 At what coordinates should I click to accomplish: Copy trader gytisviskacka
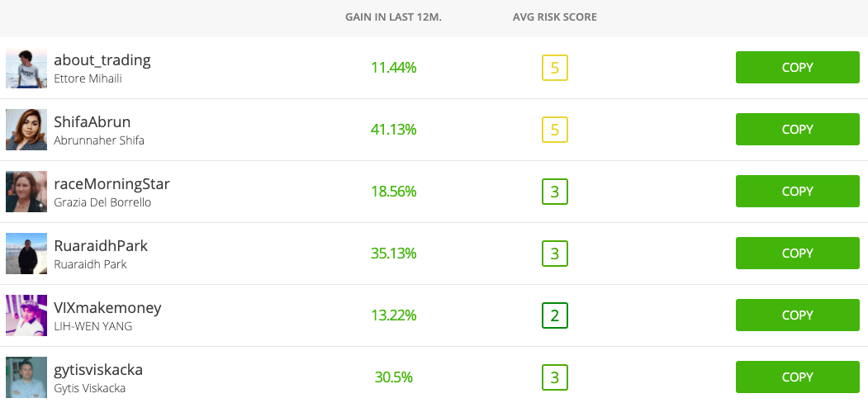pyautogui.click(x=797, y=377)
